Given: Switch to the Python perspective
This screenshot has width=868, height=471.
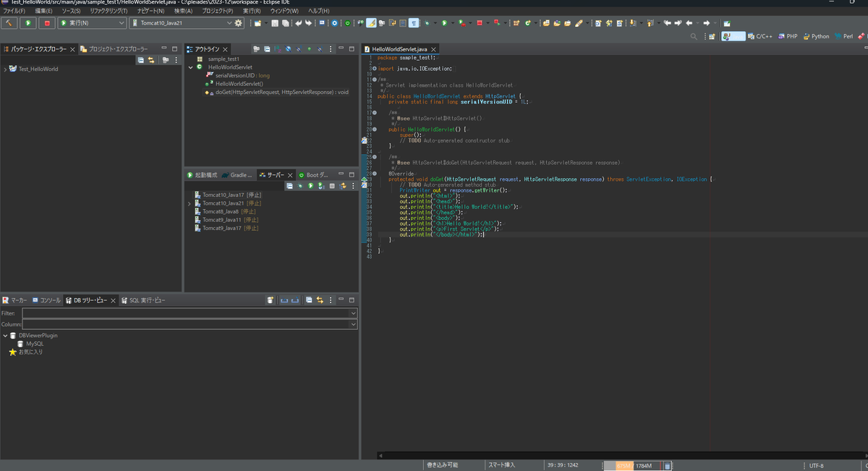Looking at the screenshot, I should click(x=815, y=36).
